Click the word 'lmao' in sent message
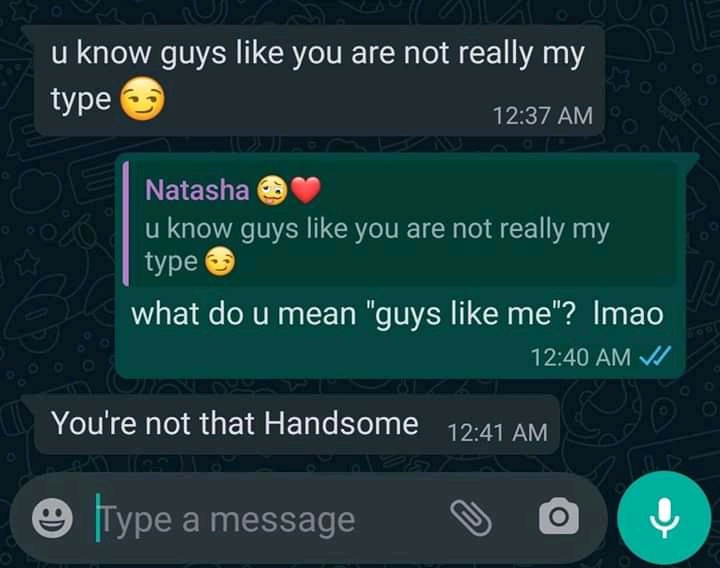 click(x=629, y=314)
